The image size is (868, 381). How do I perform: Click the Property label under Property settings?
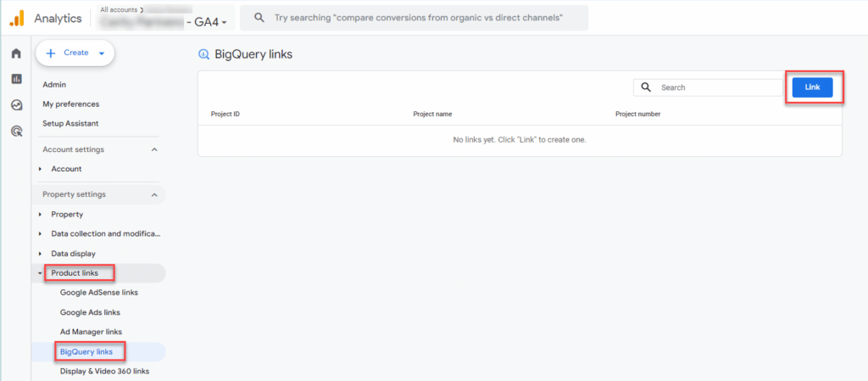67,215
